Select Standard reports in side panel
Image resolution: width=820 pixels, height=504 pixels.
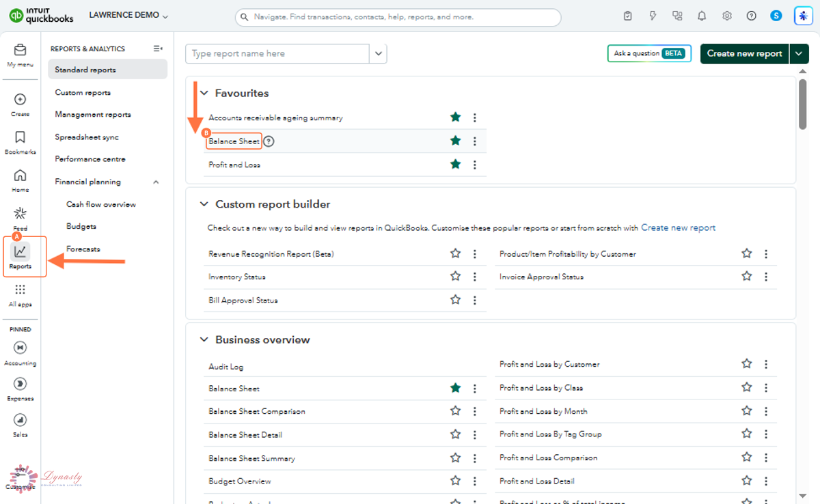(107, 70)
